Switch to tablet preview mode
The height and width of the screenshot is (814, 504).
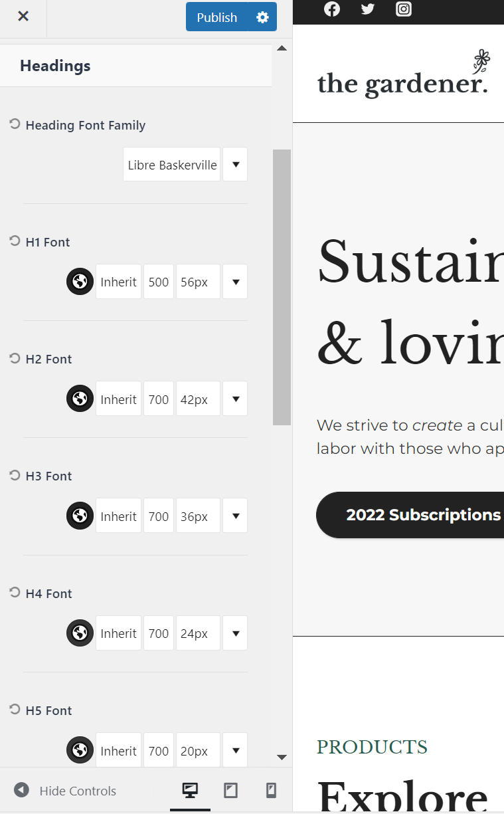230,790
